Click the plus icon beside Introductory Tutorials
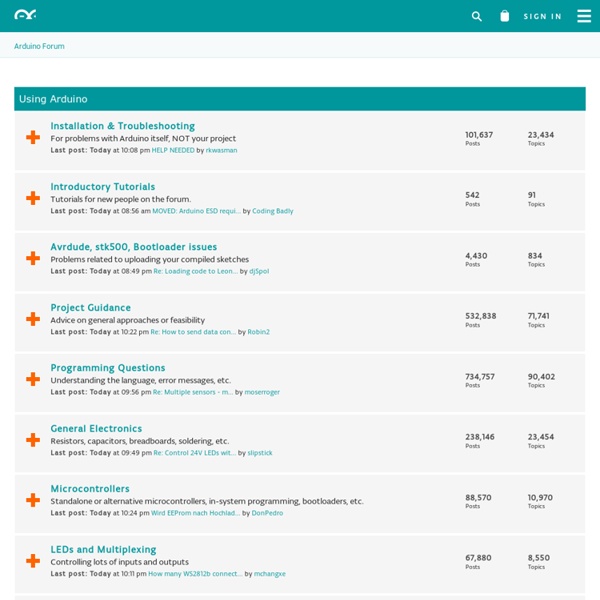This screenshot has width=600, height=600. coord(33,198)
